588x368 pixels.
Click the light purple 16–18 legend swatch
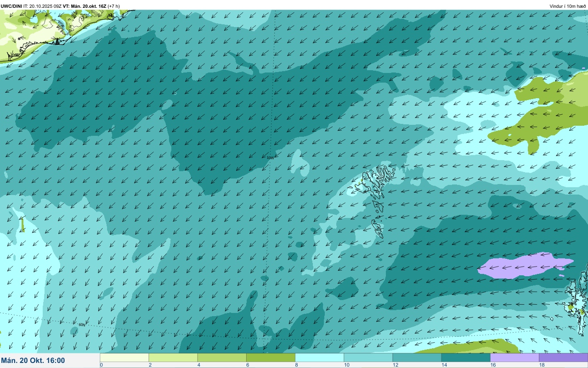[514, 357]
